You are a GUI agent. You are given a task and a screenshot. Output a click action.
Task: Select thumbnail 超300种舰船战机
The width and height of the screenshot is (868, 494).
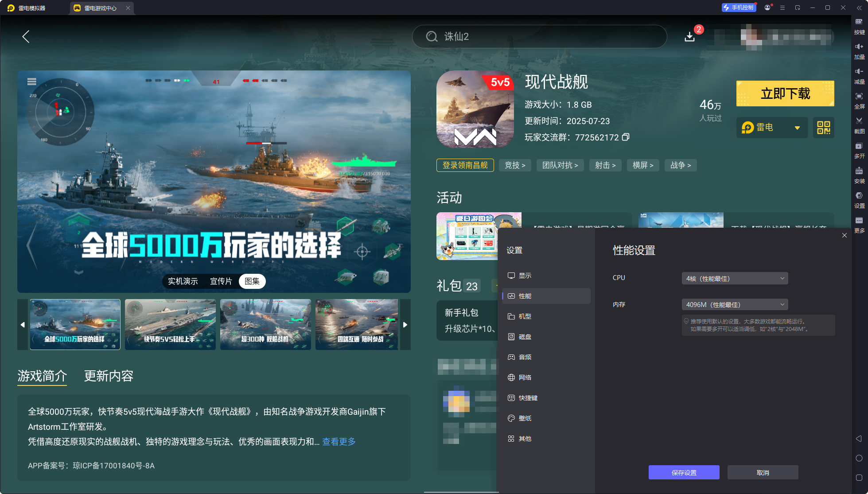coord(265,324)
